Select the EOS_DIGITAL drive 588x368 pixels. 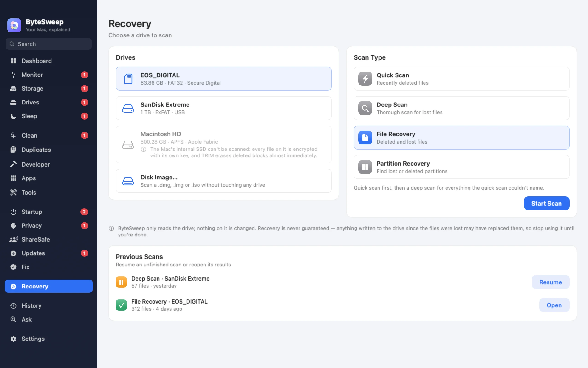[223, 79]
